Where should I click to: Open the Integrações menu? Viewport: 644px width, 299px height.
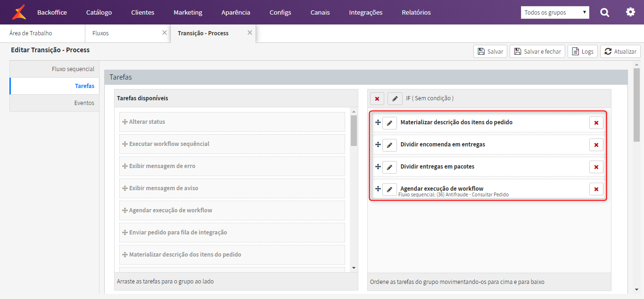pos(366,12)
